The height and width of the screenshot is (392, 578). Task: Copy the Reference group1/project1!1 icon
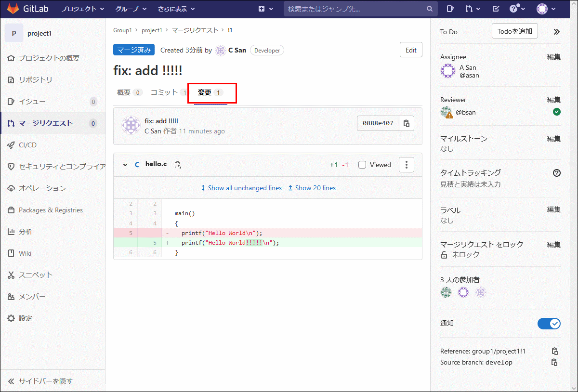click(x=554, y=351)
